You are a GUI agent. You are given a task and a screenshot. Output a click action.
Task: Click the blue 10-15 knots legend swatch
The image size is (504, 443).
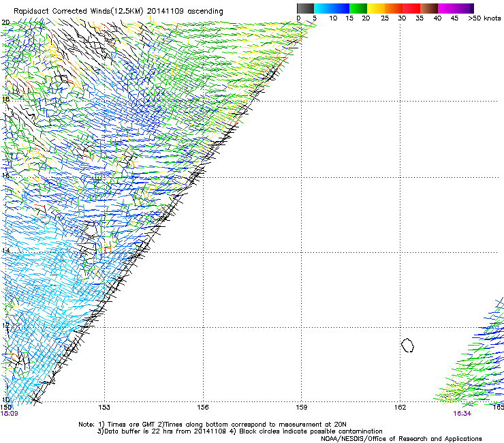[x=341, y=8]
